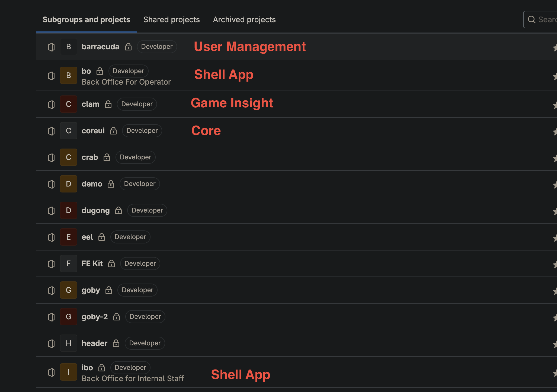Click the project icon beside goby row
The width and height of the screenshot is (557, 392).
point(51,290)
